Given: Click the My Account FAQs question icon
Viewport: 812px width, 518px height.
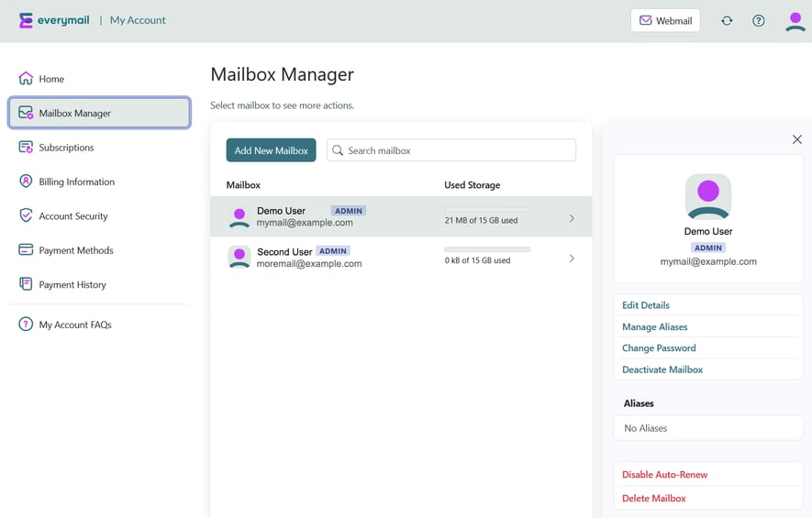Looking at the screenshot, I should tap(26, 324).
